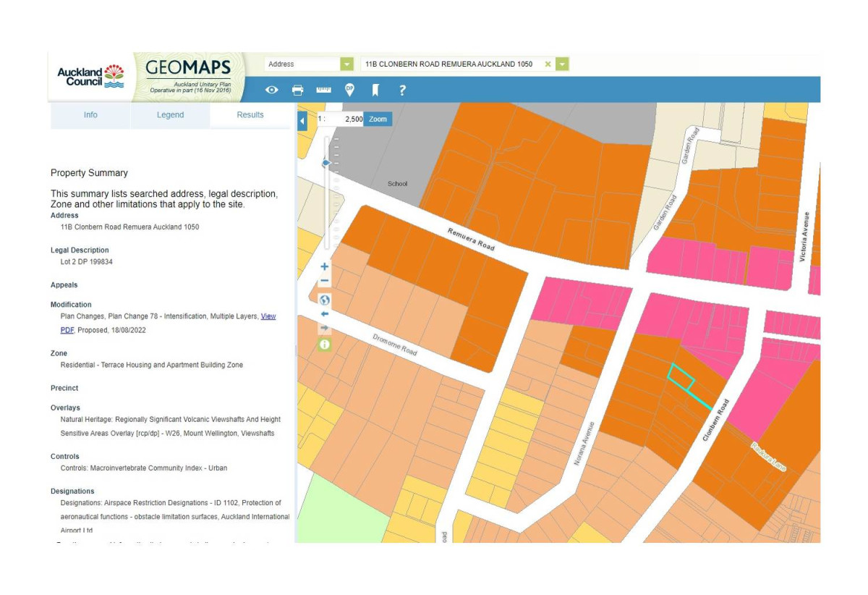
Task: Click the Appeals heading
Action: pos(64,285)
